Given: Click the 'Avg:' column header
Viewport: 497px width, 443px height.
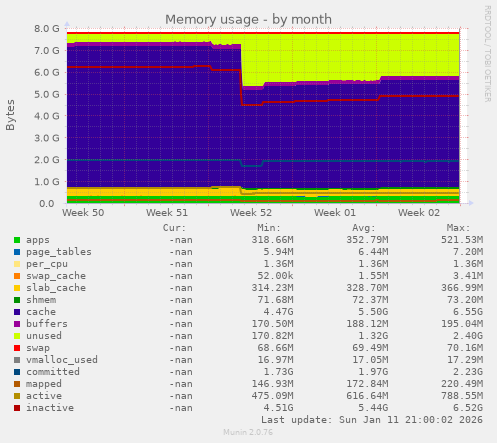Looking at the screenshot, I should point(364,228).
